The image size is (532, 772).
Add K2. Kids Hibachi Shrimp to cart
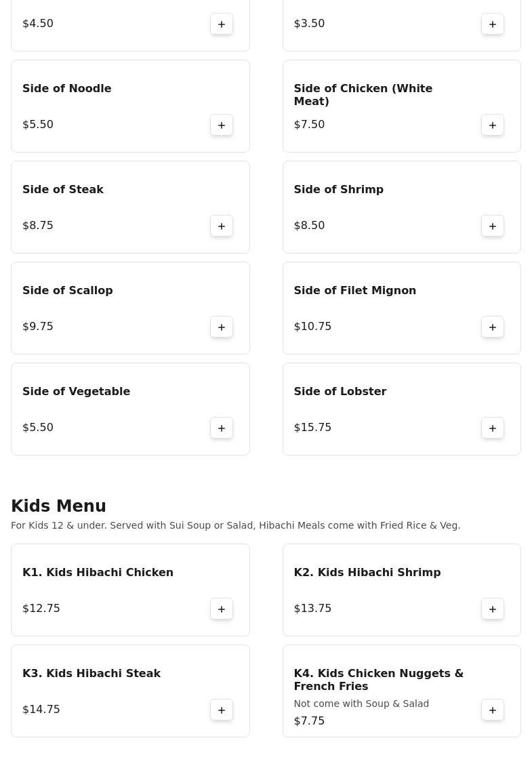(493, 609)
